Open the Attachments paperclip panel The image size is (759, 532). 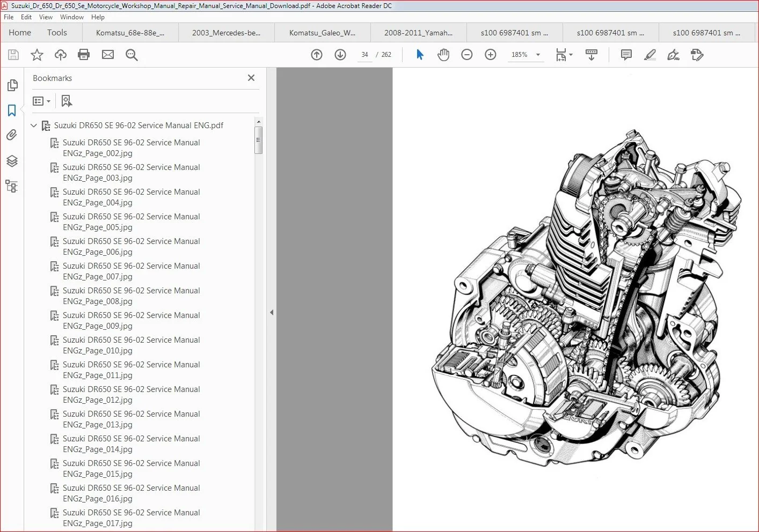coord(12,135)
